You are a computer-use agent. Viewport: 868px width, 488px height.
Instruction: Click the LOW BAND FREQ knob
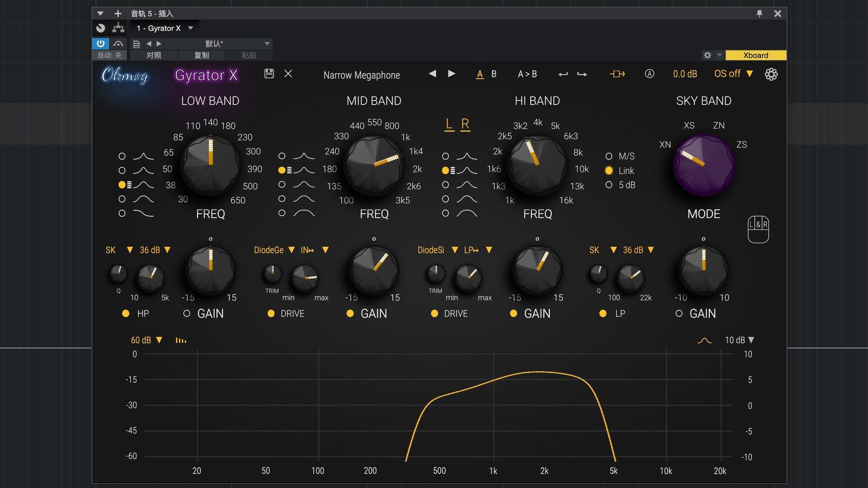click(x=211, y=165)
